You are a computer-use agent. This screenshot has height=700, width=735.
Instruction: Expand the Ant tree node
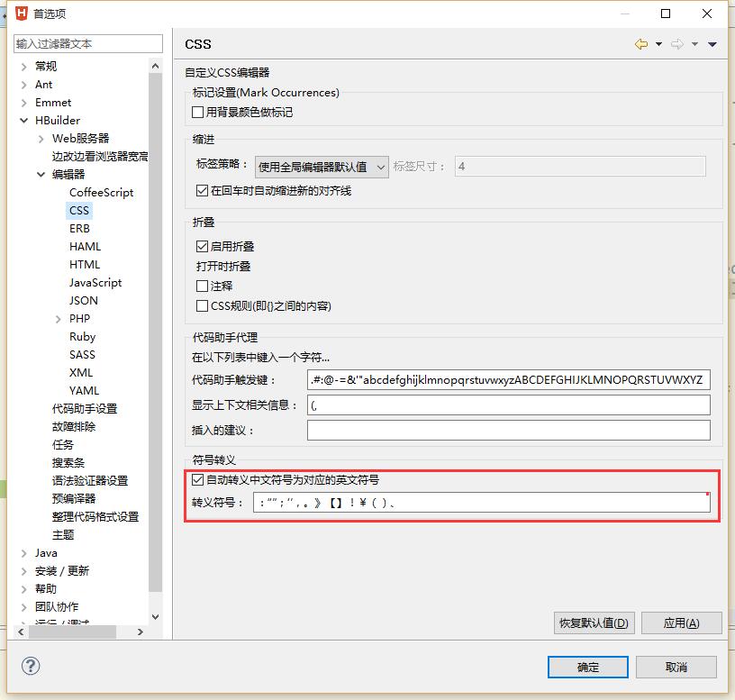click(24, 85)
